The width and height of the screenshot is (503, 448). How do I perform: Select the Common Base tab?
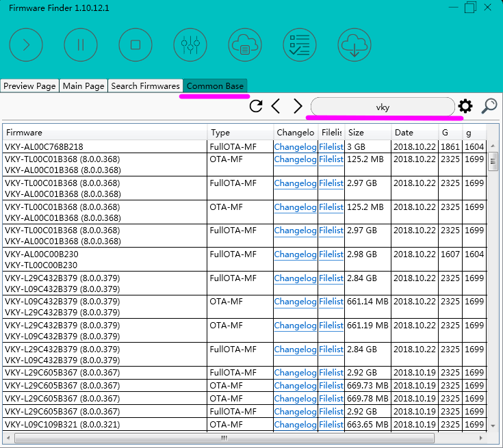pyautogui.click(x=215, y=86)
